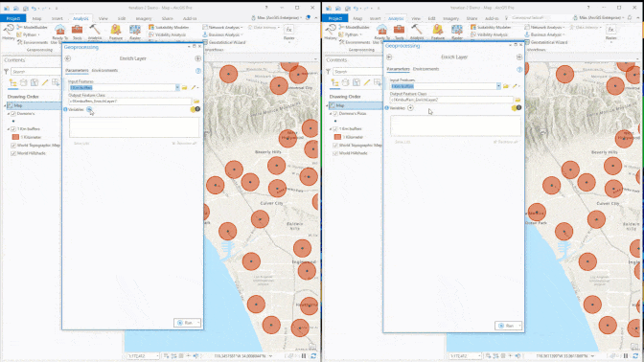Click notifications bell in right window

point(630,18)
